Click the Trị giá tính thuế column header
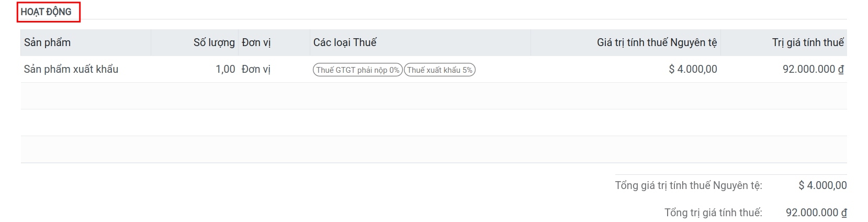The image size is (868, 222). (807, 42)
